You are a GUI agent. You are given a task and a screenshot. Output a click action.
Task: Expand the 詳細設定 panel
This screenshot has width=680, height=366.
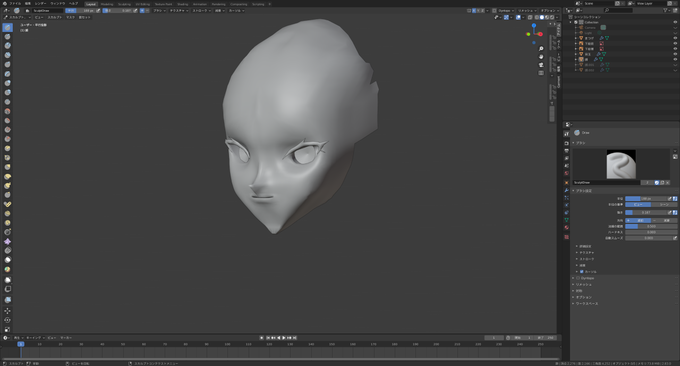tap(585, 246)
